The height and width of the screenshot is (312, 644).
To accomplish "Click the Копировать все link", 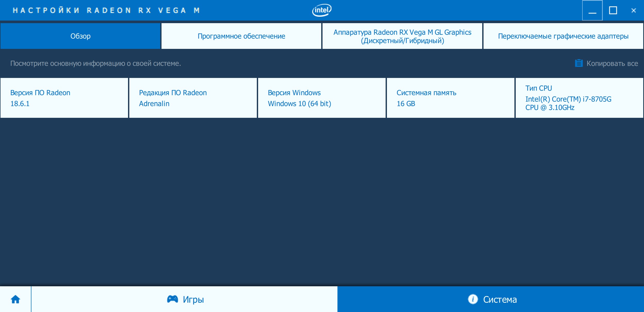I will point(612,63).
